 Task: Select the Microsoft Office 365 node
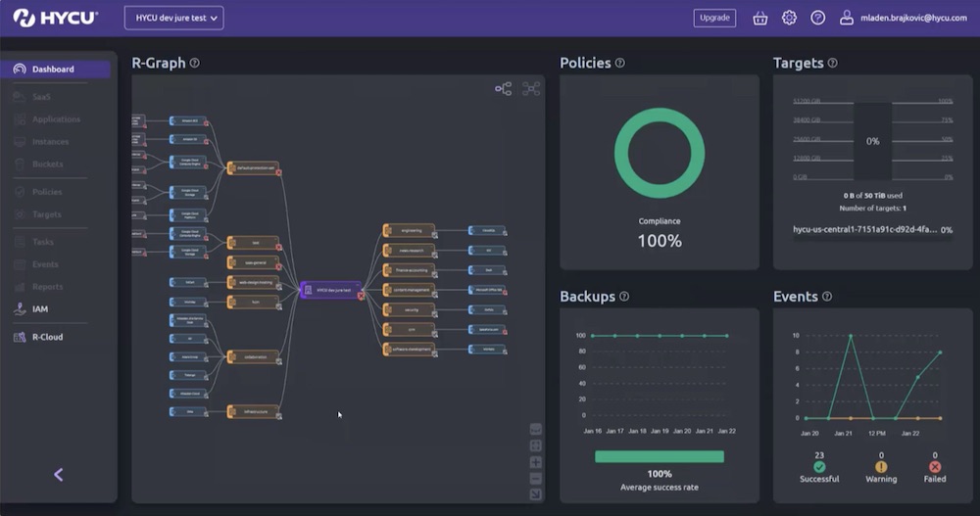click(x=487, y=290)
